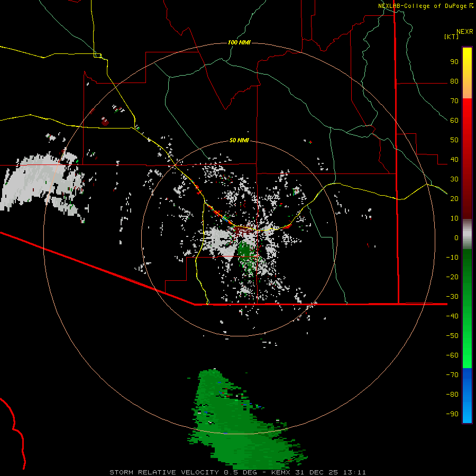Click the NEXLAB-College of DuPage watermark text
This screenshot has width=476, height=476.
[423, 6]
